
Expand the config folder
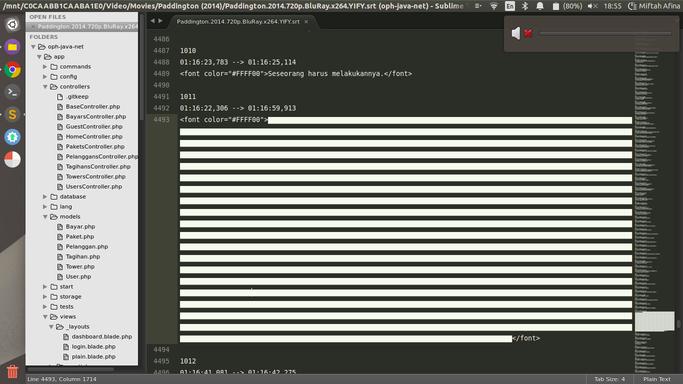tap(45, 77)
